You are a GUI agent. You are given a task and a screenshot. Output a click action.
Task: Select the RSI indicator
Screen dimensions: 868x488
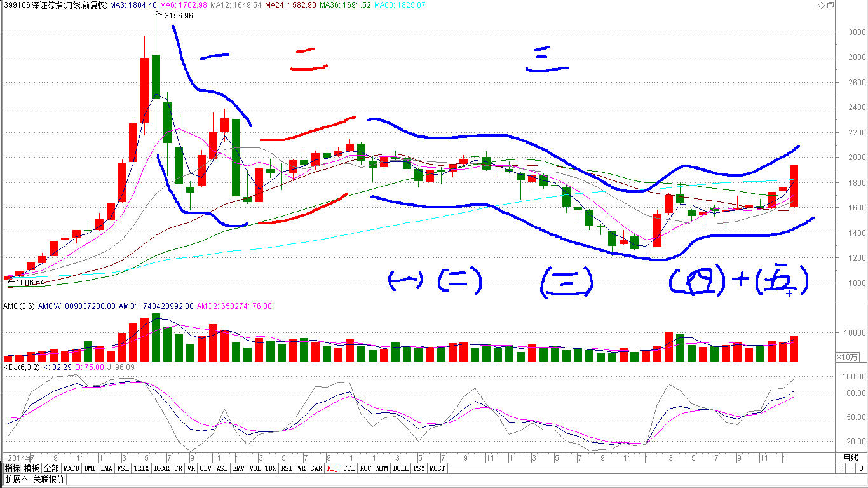point(287,468)
